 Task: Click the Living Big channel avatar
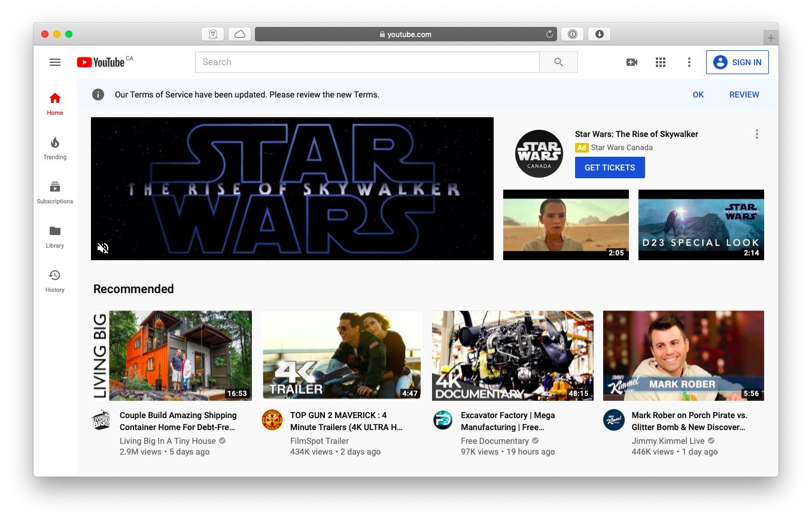tap(102, 420)
